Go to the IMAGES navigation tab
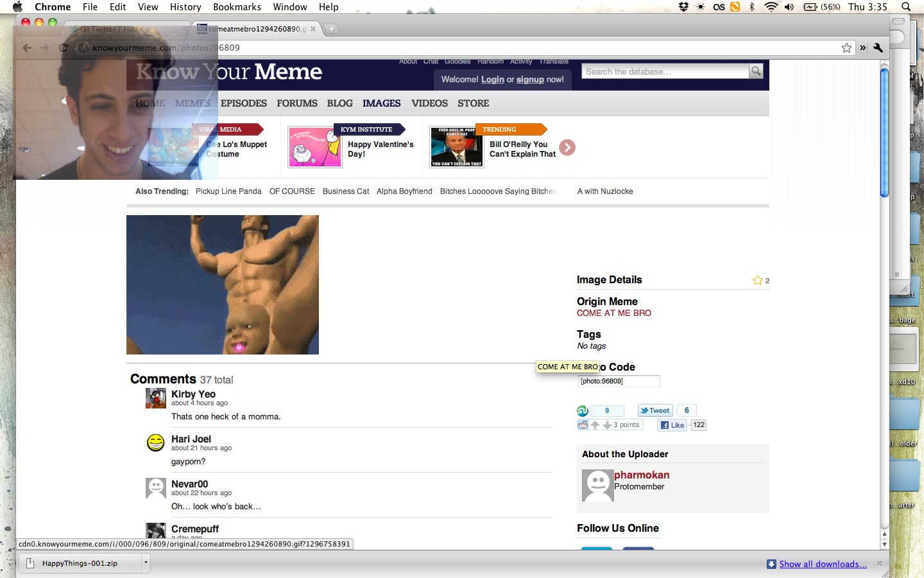Viewport: 924px width, 578px height. tap(381, 103)
